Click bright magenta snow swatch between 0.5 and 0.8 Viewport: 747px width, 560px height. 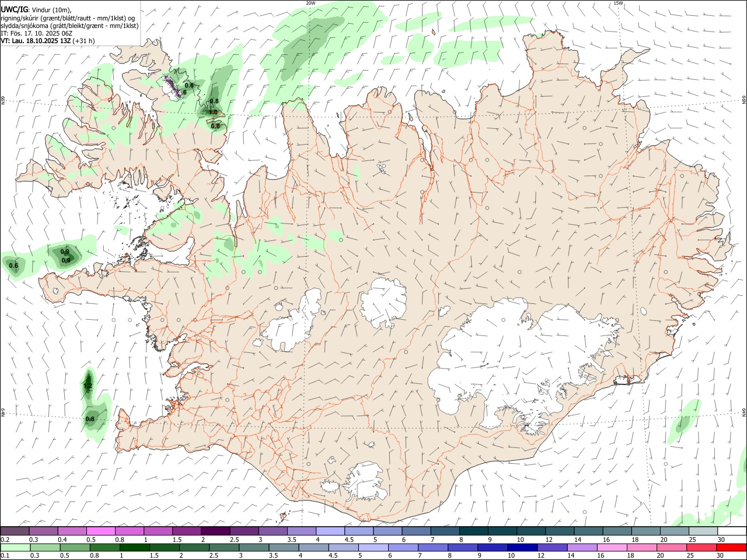point(100,531)
